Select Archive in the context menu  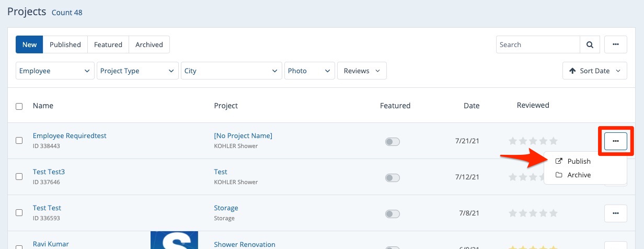(x=579, y=175)
